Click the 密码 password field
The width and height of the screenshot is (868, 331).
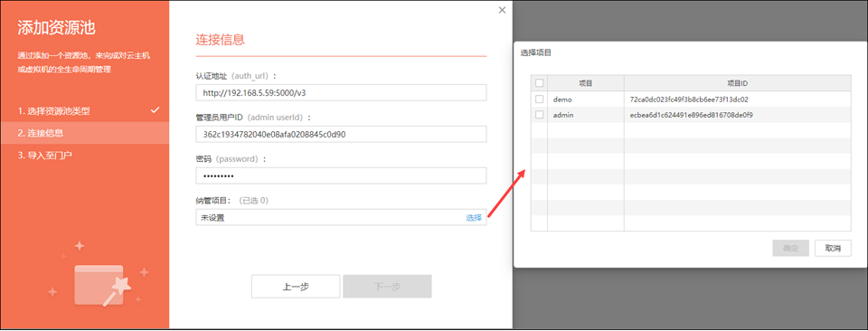pos(341,175)
